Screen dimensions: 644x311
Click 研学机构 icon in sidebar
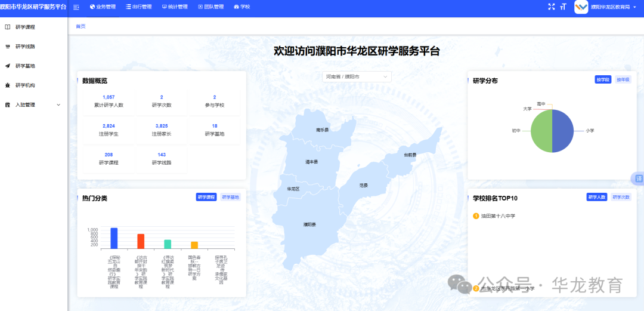point(7,85)
